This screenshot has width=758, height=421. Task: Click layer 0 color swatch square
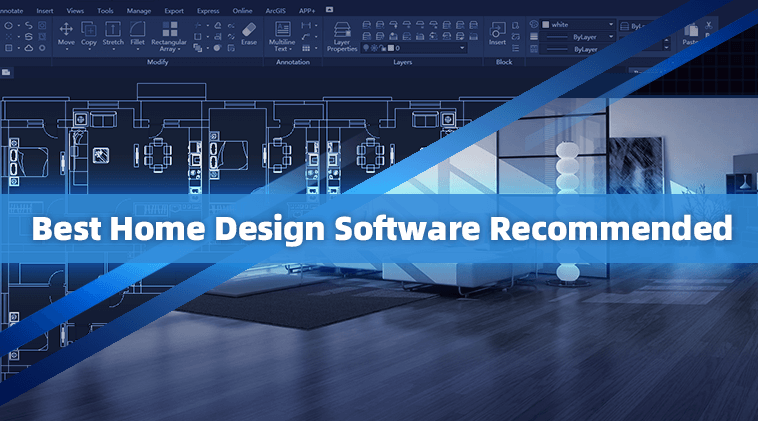point(391,48)
